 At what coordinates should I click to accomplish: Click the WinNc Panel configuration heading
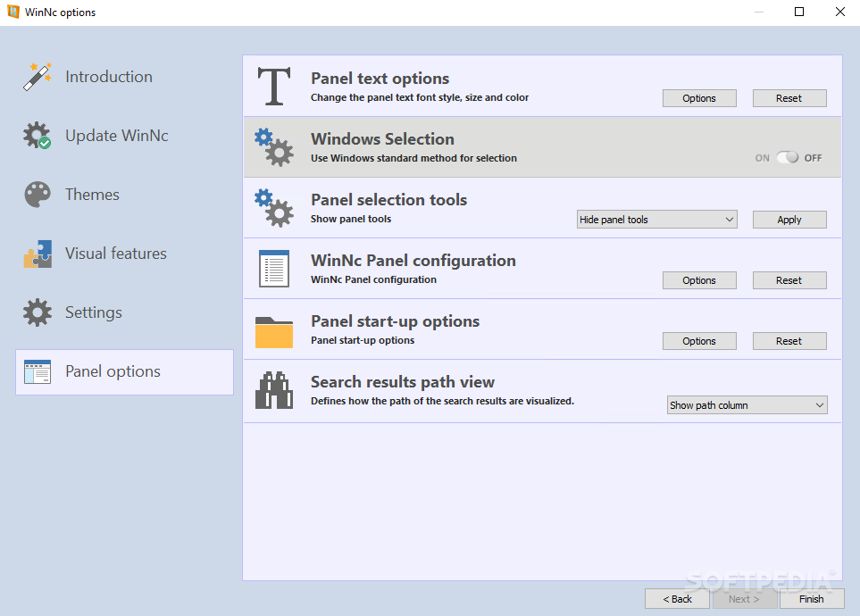pos(413,261)
